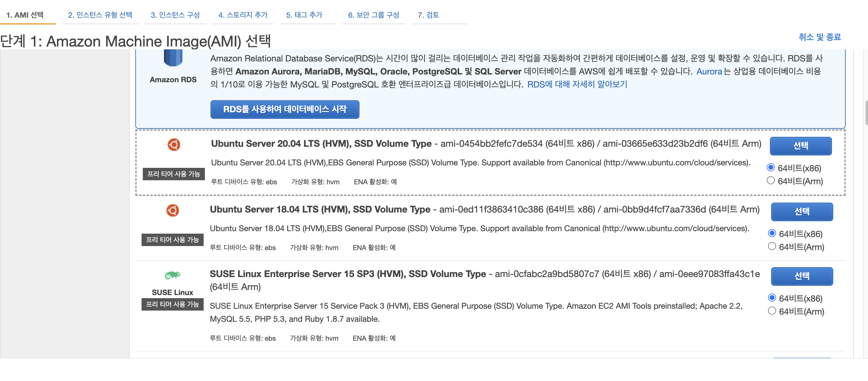
Task: Open the Aurora link in RDS description
Action: 709,71
